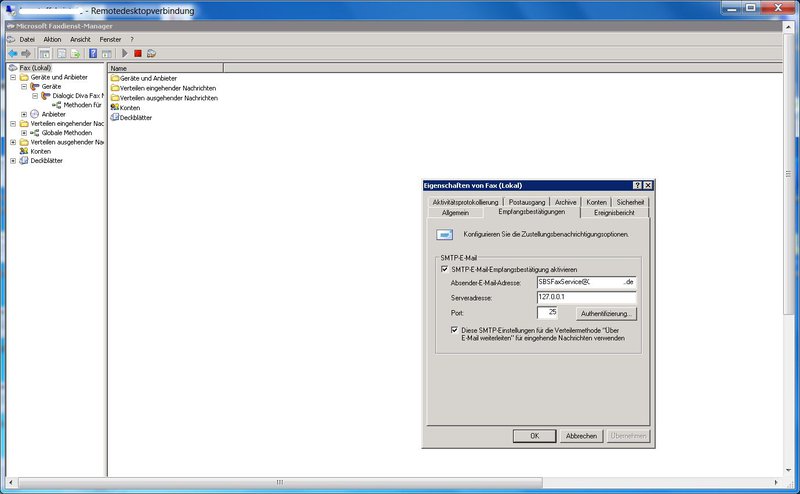The width and height of the screenshot is (800, 494).
Task: Open the Fenster menu
Action: [110, 39]
